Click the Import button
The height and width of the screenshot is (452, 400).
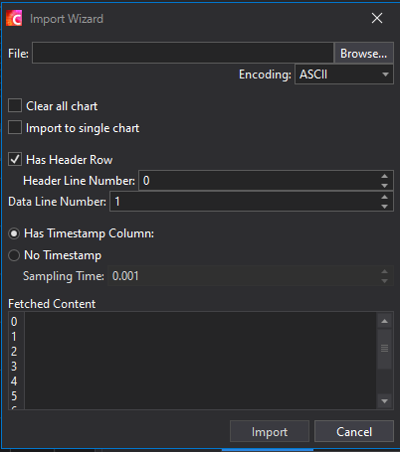[x=270, y=432]
